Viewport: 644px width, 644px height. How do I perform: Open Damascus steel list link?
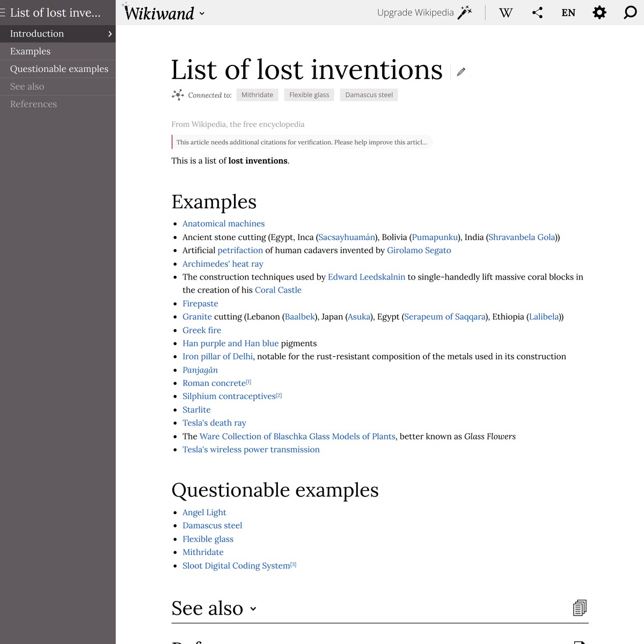(x=213, y=526)
